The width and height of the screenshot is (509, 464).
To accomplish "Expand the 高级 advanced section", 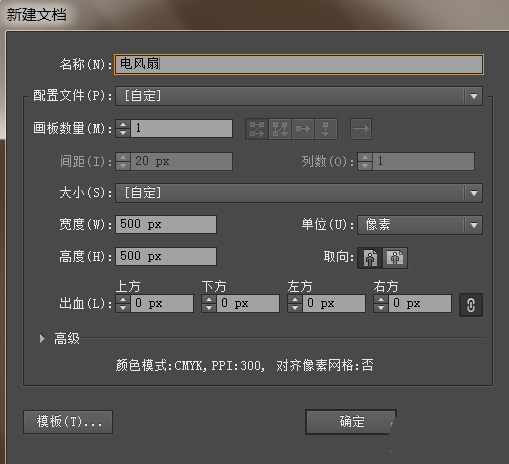I will coord(42,339).
